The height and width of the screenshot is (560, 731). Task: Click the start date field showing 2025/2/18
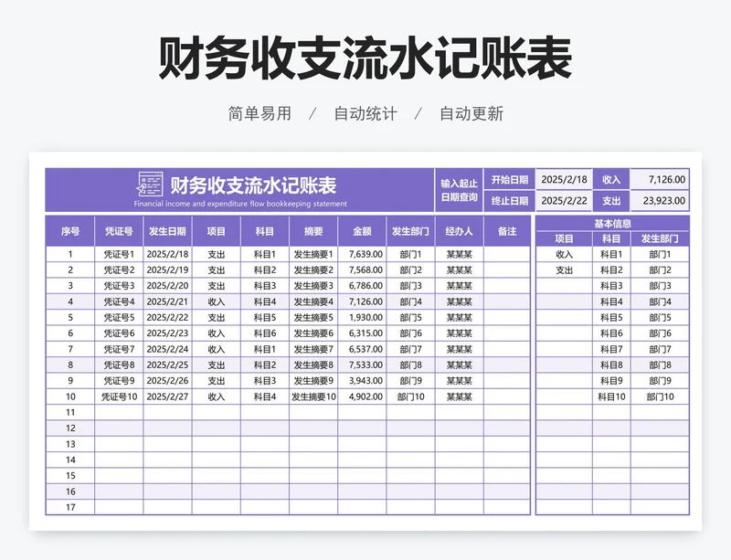pyautogui.click(x=567, y=177)
